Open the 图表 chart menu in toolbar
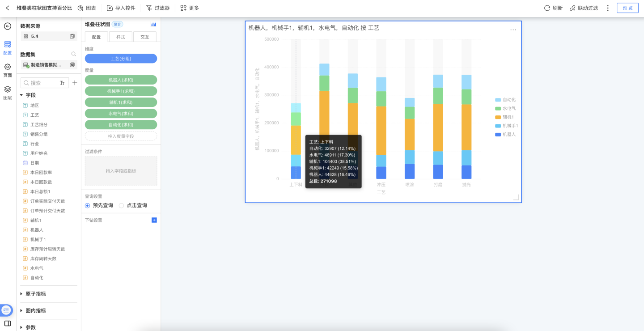The image size is (644, 331). point(87,8)
